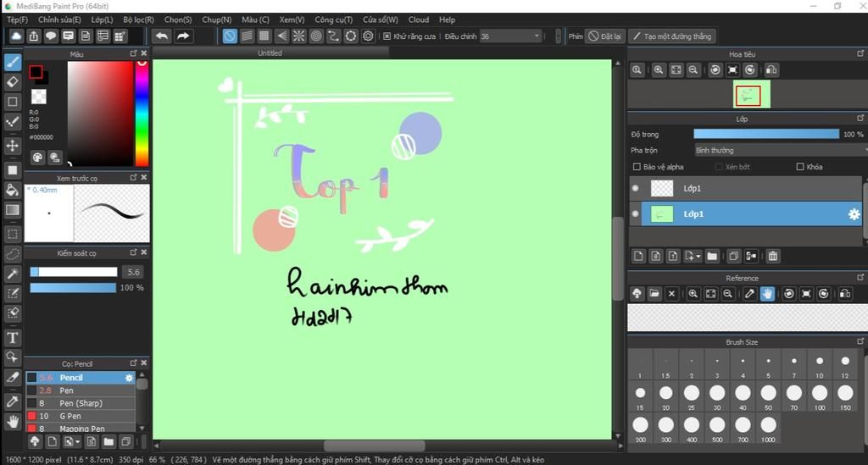Image resolution: width=868 pixels, height=465 pixels.
Task: Click the Redo arrow in toolbar
Action: [x=183, y=36]
